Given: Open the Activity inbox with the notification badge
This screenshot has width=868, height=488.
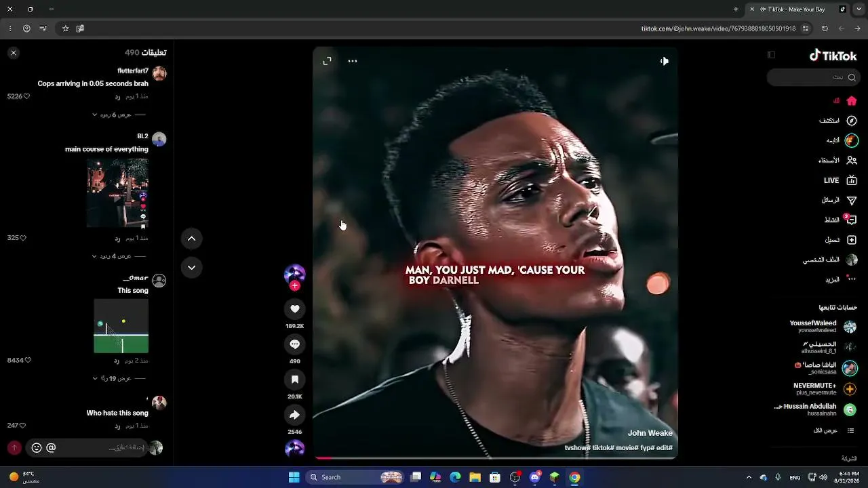Looking at the screenshot, I should (x=851, y=220).
